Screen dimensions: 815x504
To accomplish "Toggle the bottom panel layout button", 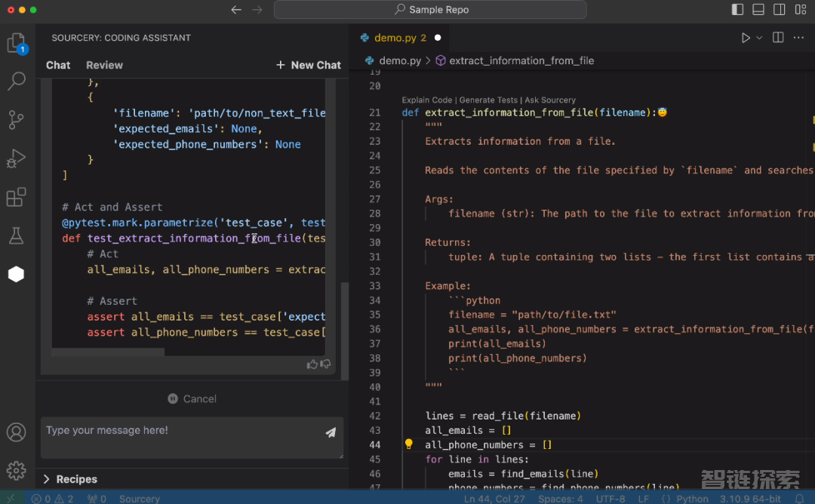I will click(758, 10).
